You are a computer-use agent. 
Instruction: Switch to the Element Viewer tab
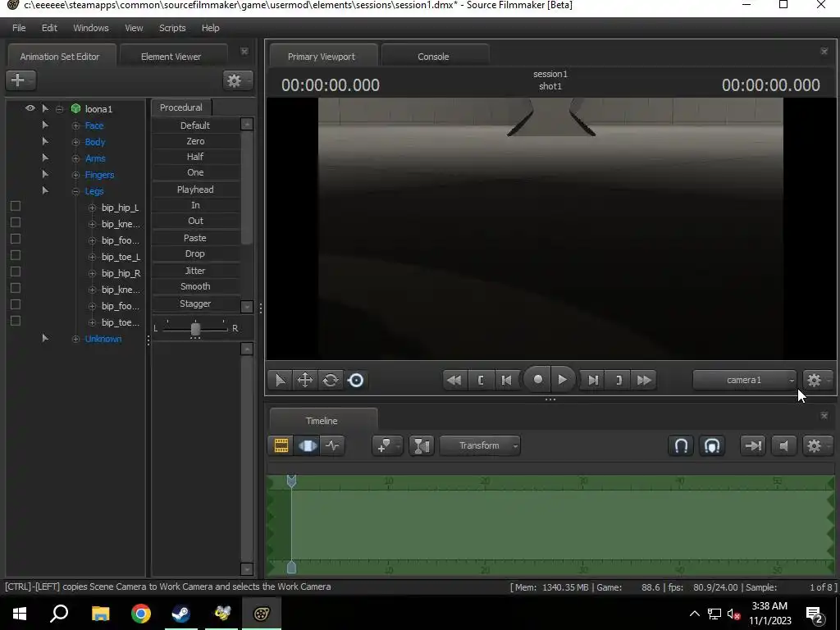coord(171,57)
